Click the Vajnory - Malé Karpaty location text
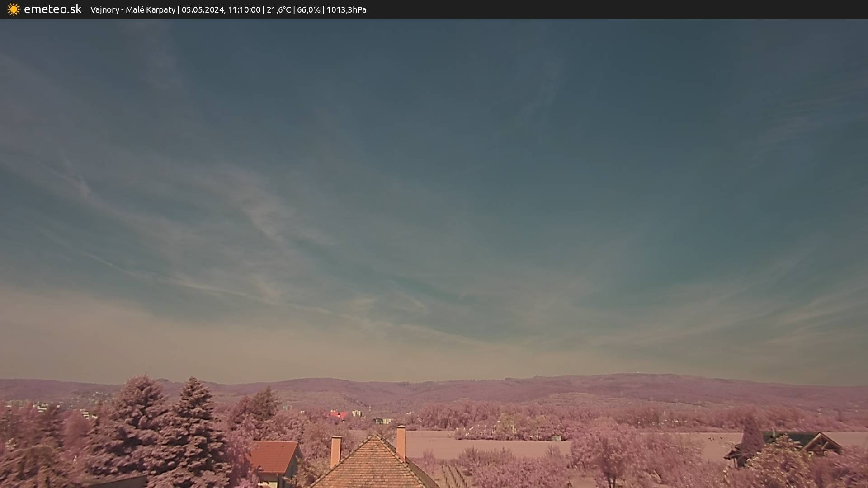This screenshot has width=868, height=488. 132,9
